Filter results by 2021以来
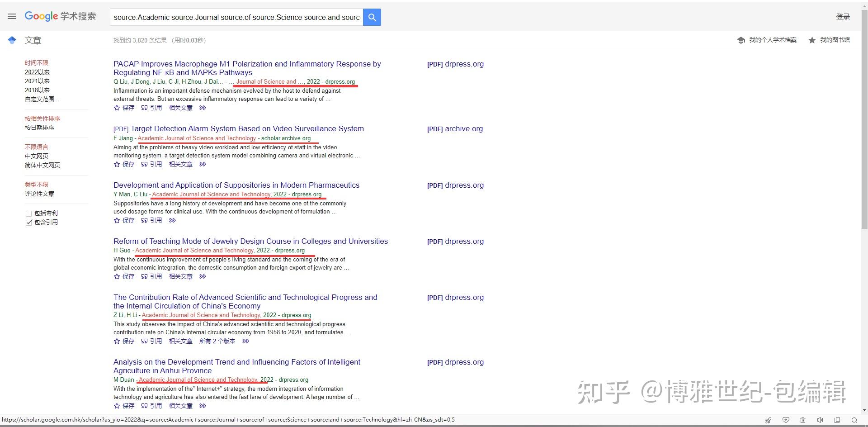Image resolution: width=868 pixels, height=427 pixels. point(38,81)
